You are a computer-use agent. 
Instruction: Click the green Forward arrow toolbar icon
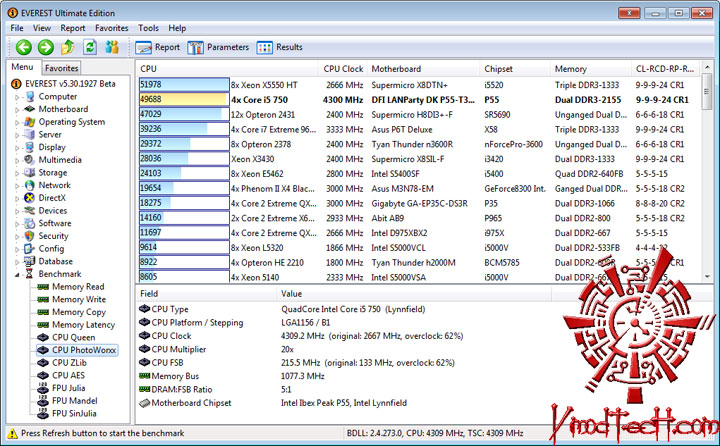coord(45,47)
